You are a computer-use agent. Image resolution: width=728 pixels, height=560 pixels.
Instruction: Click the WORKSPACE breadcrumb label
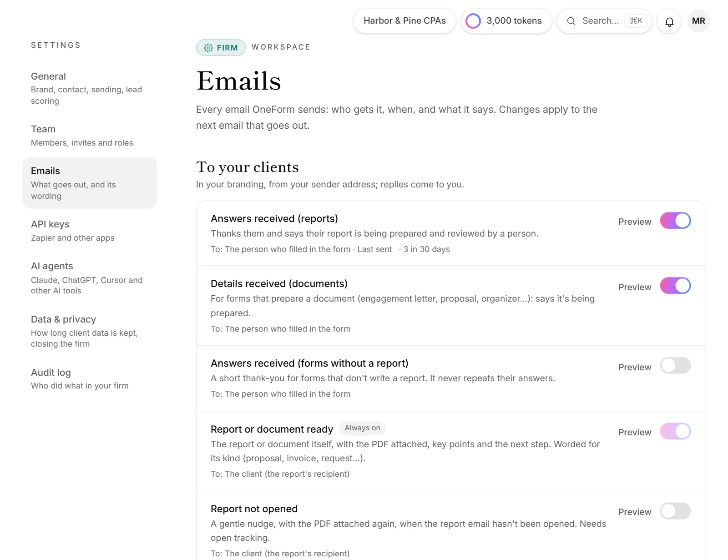pos(281,47)
